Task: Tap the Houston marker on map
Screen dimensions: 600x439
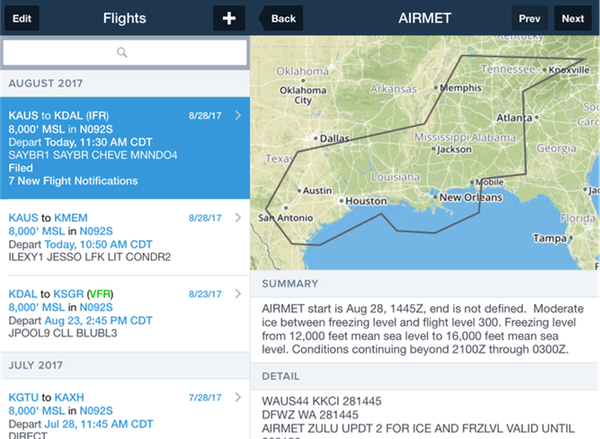Action: click(x=341, y=201)
